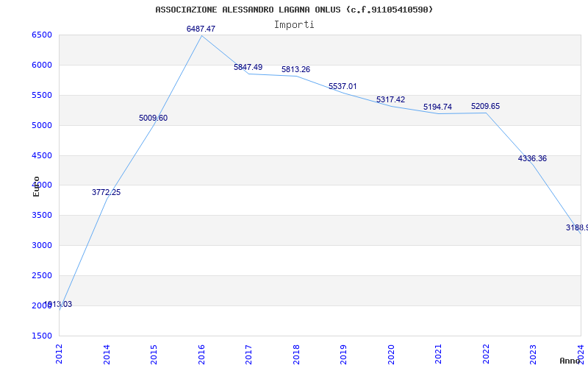Select the 5194.74 data label
Image resolution: width=588 pixels, height=368 pixels.
[x=437, y=107]
